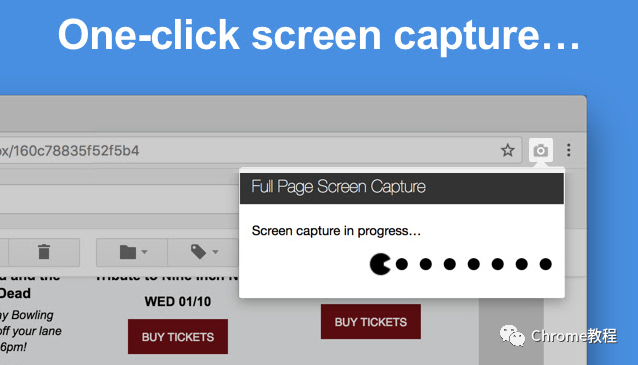The height and width of the screenshot is (365, 638).
Task: Bookmark the page with the star icon
Action: pos(507,151)
